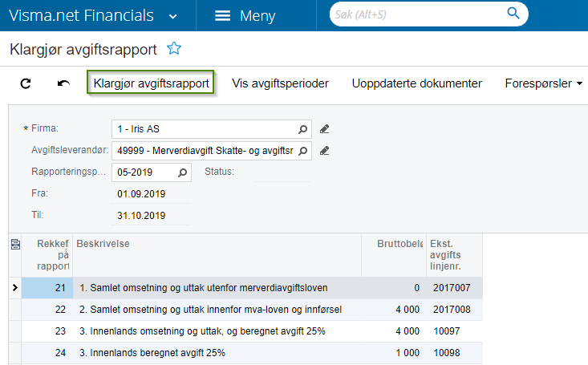Image resolution: width=588 pixels, height=365 pixels.
Task: Click the Avgiftsleverandør field with 49999 - Merverdiavgift
Action: click(x=212, y=151)
